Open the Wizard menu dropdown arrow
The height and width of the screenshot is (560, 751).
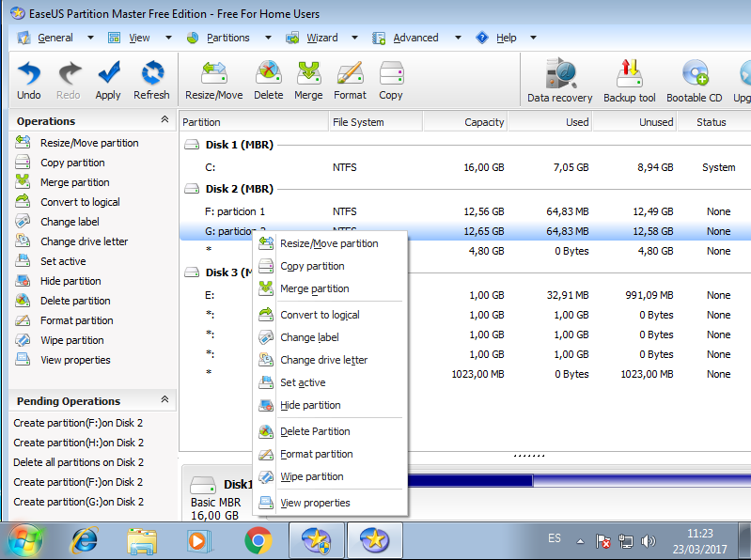point(355,38)
